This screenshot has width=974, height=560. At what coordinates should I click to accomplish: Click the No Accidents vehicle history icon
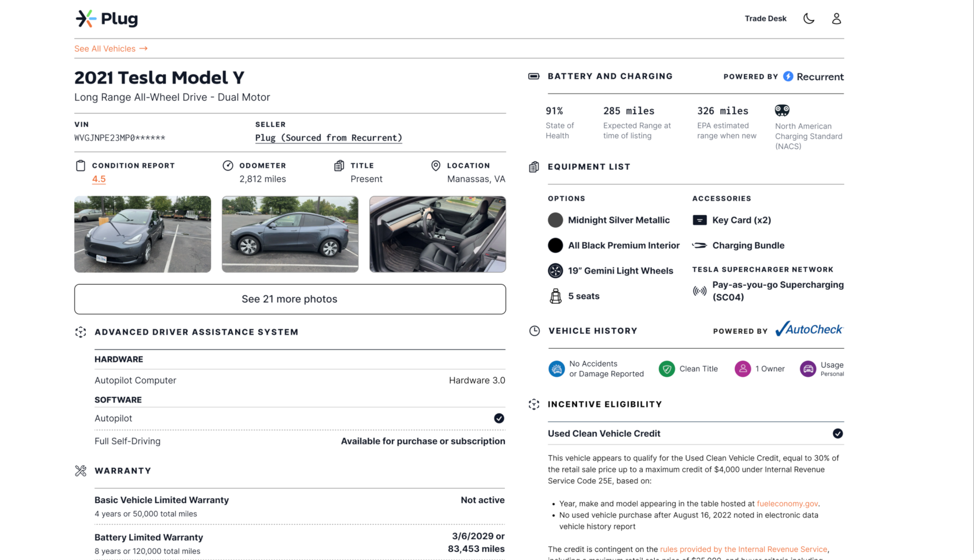coord(556,369)
